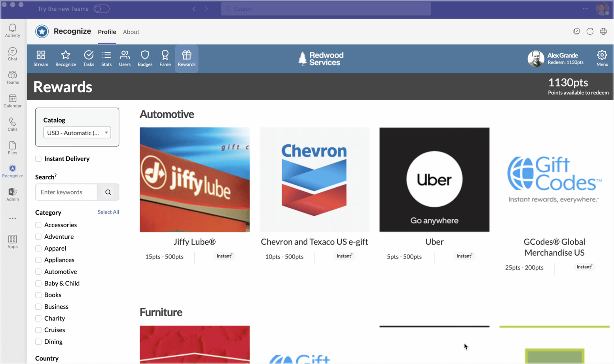
Task: Click the search magnifier button
Action: click(x=108, y=192)
